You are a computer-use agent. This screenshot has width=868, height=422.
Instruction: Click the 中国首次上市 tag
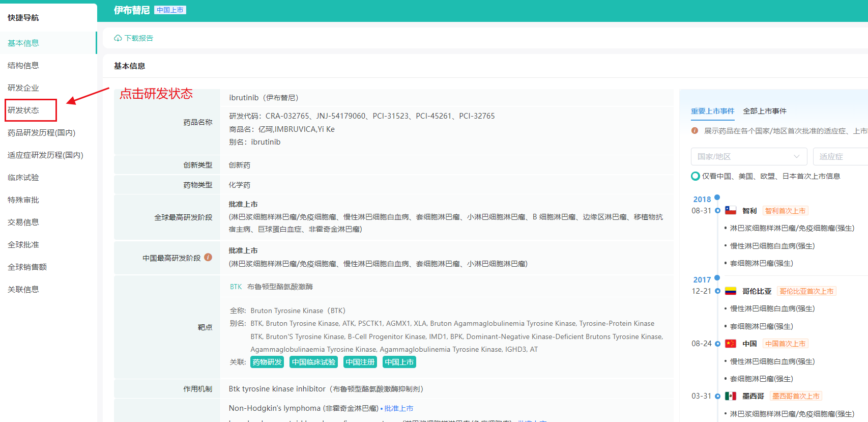coord(786,344)
